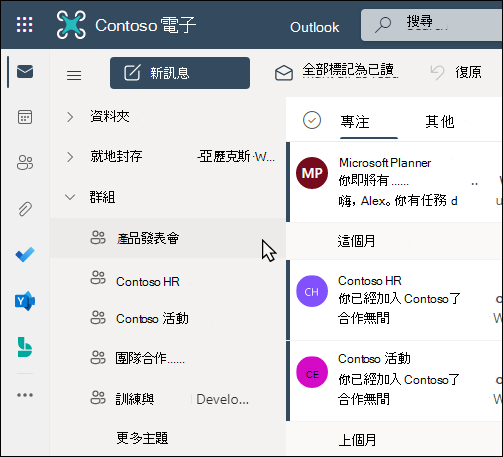The height and width of the screenshot is (457, 503).
Task: Click the group icon beside Contoso HR
Action: pyautogui.click(x=98, y=278)
